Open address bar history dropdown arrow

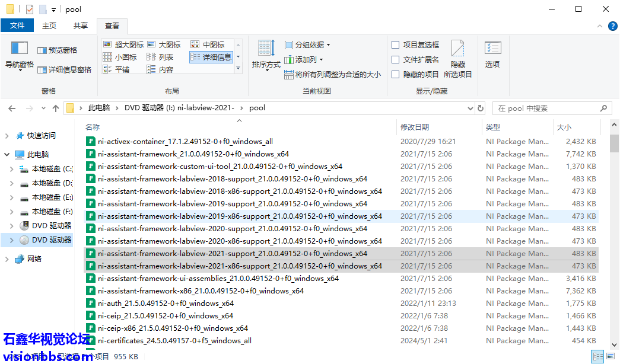tap(470, 108)
